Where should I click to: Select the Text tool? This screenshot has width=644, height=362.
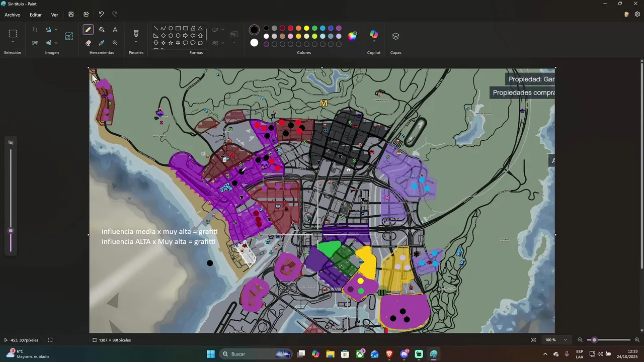tap(115, 30)
